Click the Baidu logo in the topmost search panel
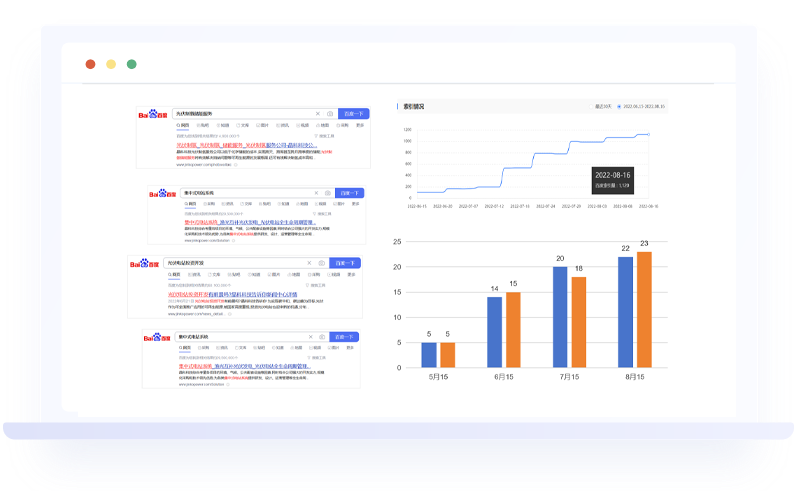 click(x=154, y=115)
